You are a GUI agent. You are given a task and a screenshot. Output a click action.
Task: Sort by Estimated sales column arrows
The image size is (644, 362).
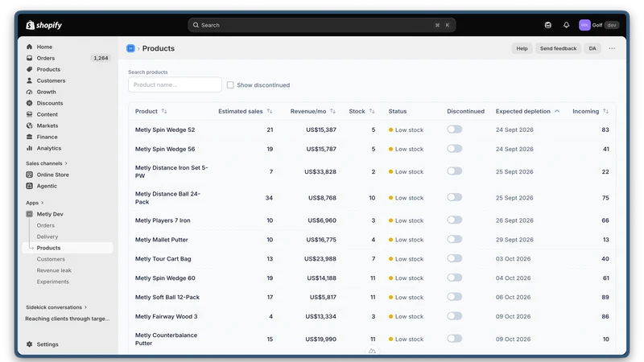tap(270, 111)
